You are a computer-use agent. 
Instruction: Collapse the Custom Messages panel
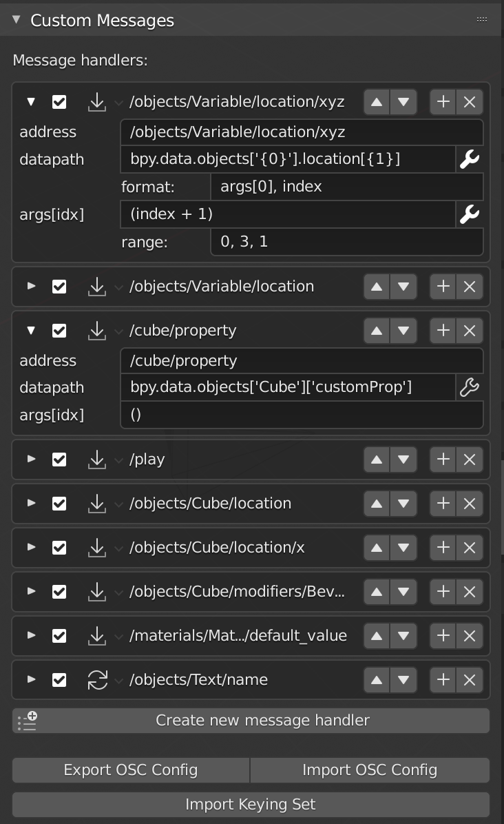(x=17, y=20)
